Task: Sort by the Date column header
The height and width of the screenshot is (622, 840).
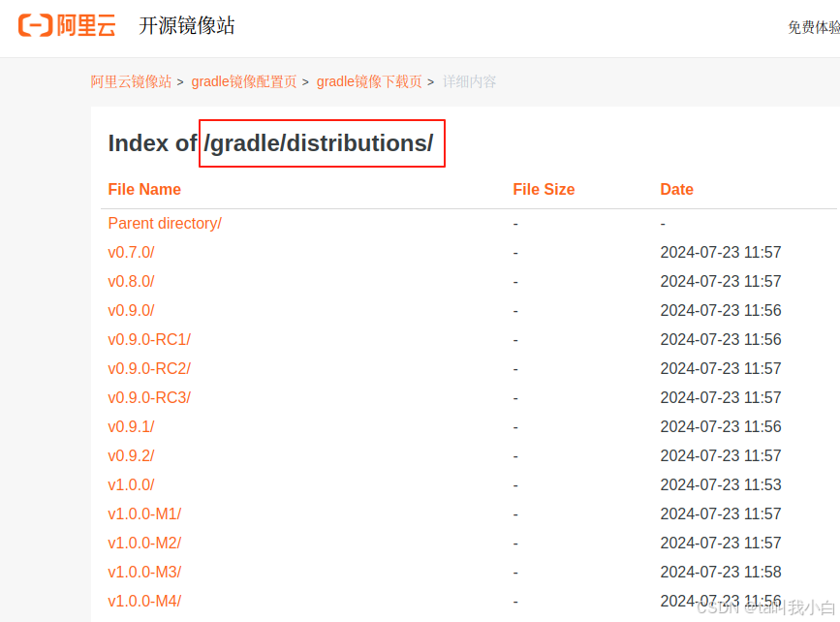Action: tap(676, 189)
